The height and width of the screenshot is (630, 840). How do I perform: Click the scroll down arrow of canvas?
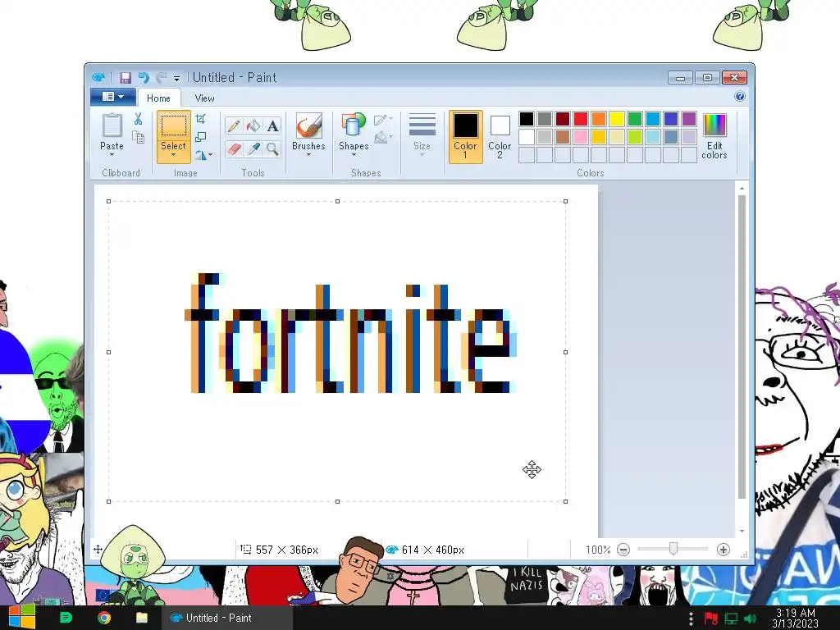(742, 531)
